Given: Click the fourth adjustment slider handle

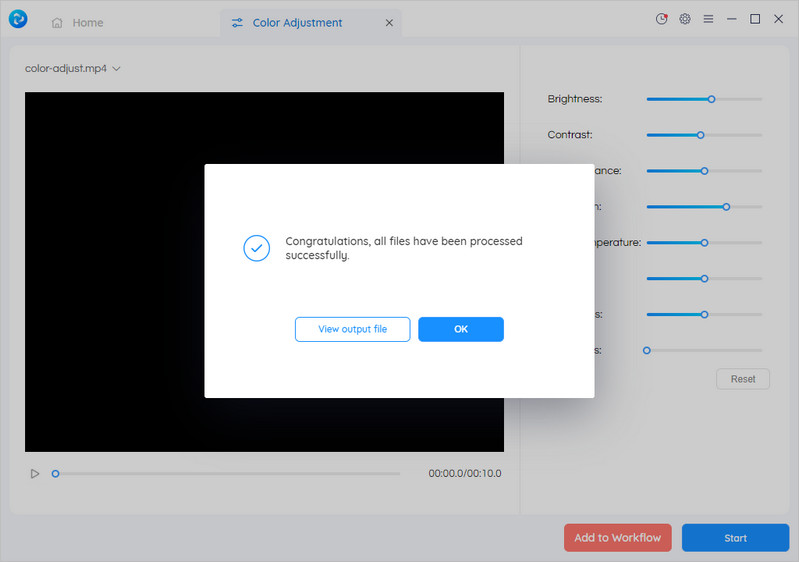Looking at the screenshot, I should [726, 207].
